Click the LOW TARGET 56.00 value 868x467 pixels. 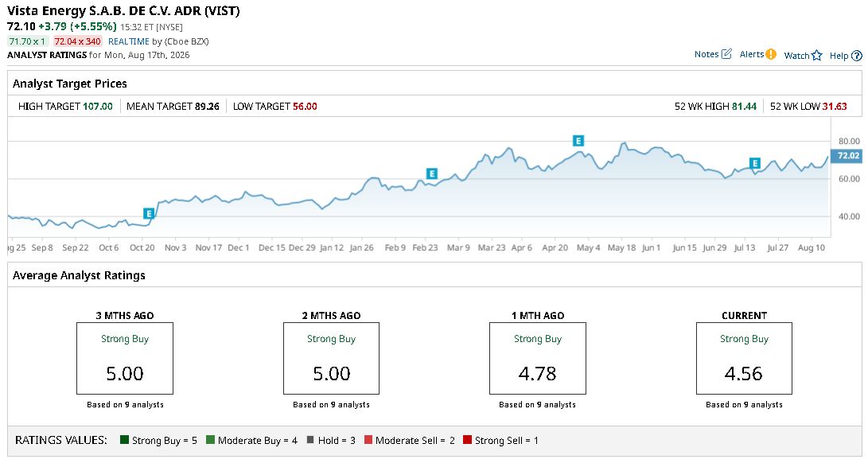pyautogui.click(x=305, y=107)
